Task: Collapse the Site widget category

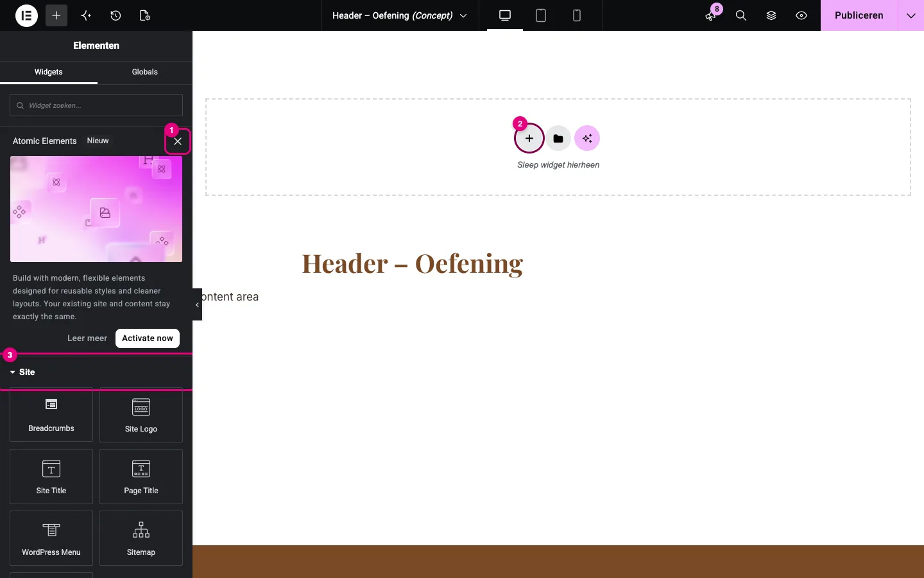Action: (x=96, y=372)
